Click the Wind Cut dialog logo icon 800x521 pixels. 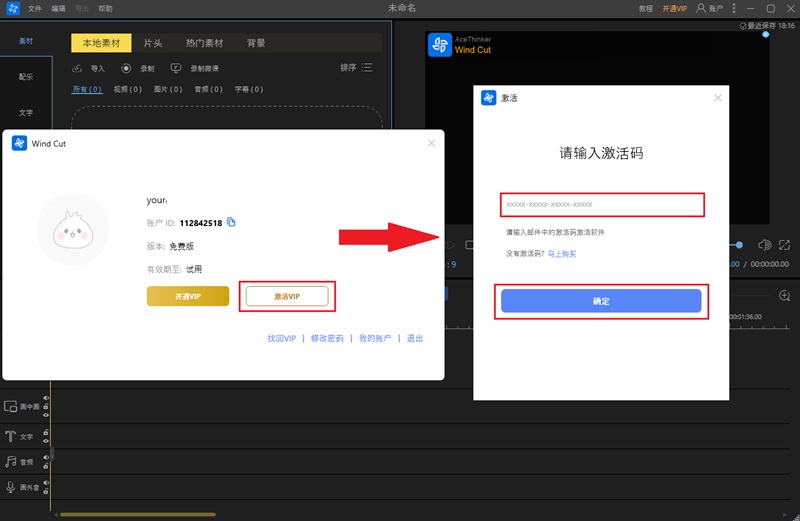tap(19, 143)
